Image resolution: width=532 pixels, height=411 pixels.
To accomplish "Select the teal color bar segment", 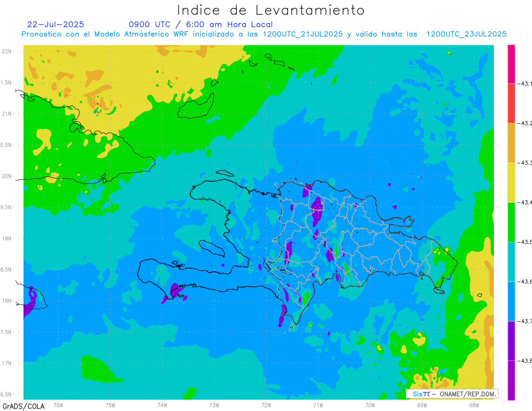I will tap(511, 262).
